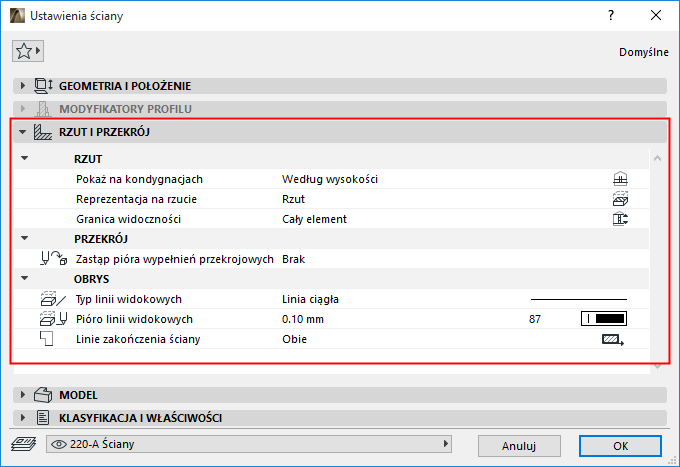Click the Brak value
The width and height of the screenshot is (680, 467).
(293, 259)
